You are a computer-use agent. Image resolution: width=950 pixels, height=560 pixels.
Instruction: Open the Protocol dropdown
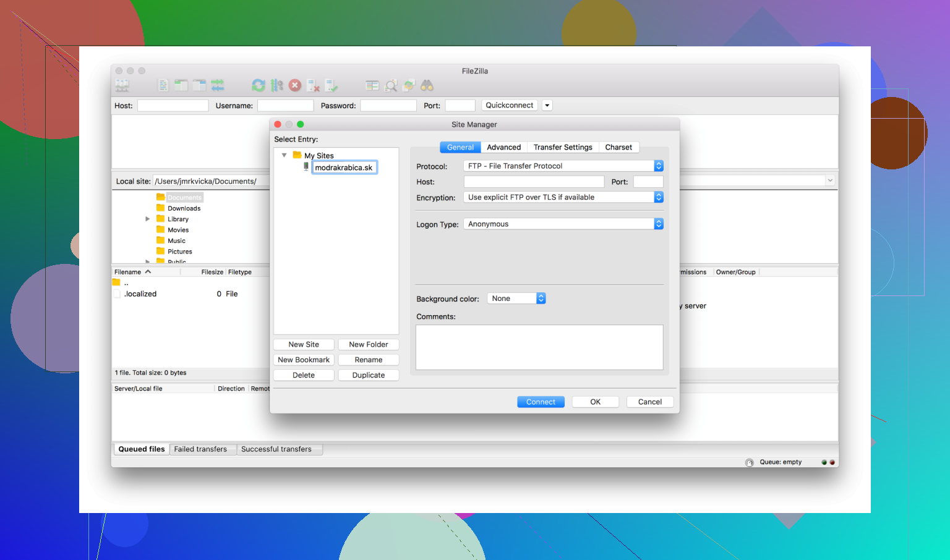click(657, 166)
